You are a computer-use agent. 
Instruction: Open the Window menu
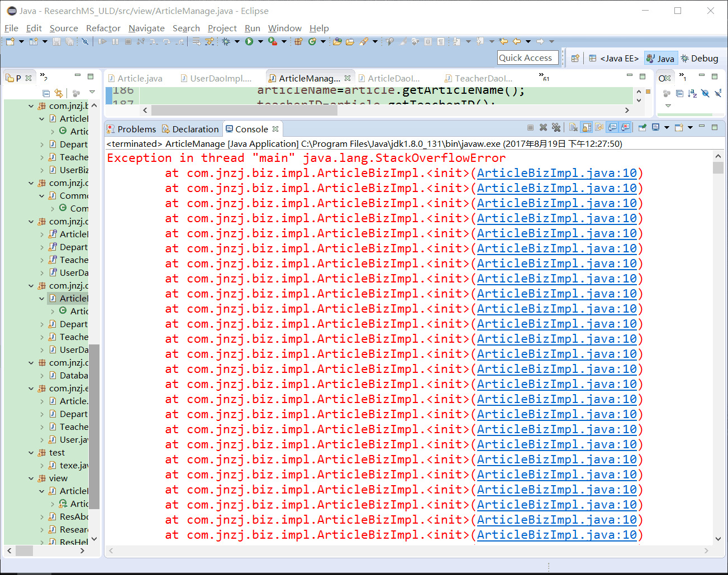284,28
